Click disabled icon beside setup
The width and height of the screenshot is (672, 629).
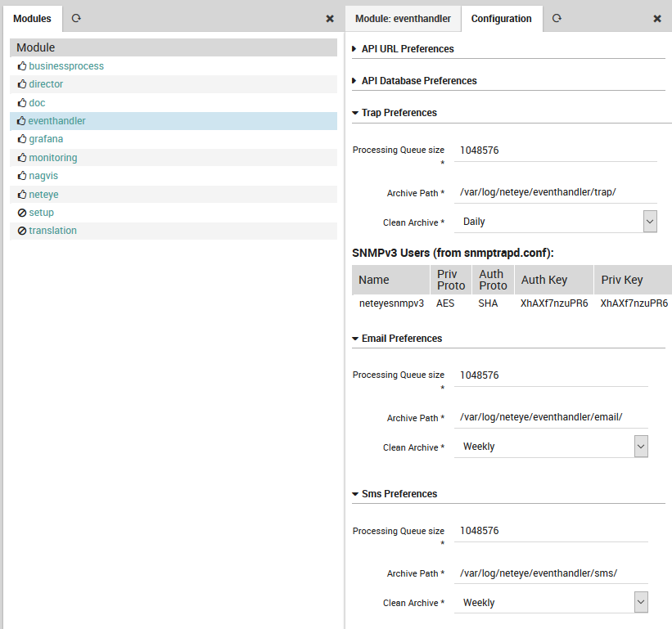tap(22, 213)
